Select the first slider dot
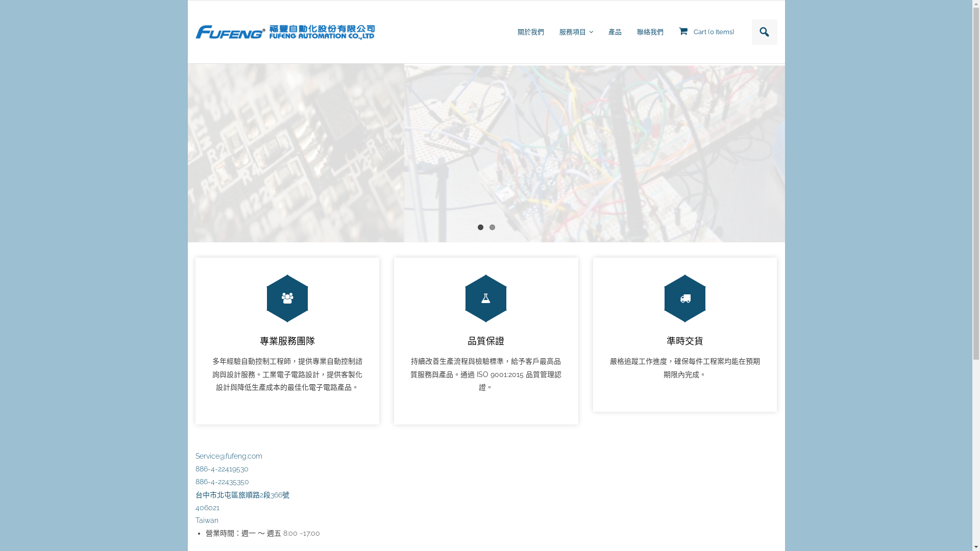This screenshot has height=551, width=980. pos(480,228)
